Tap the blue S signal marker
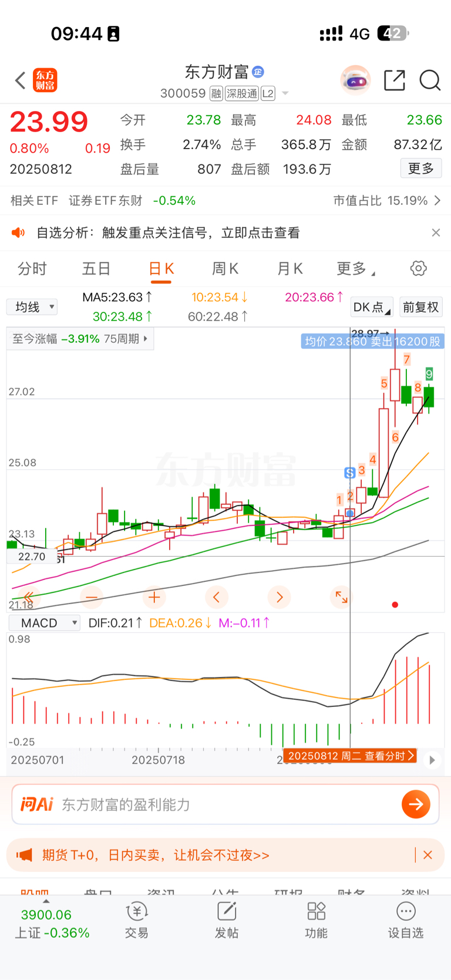Image resolution: width=451 pixels, height=980 pixels. click(x=349, y=473)
